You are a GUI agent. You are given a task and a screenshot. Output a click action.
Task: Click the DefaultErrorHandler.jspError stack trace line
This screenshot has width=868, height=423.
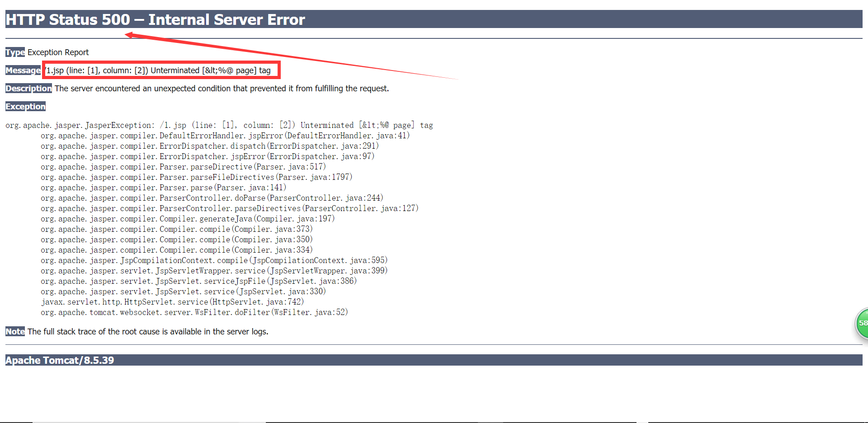coord(225,135)
